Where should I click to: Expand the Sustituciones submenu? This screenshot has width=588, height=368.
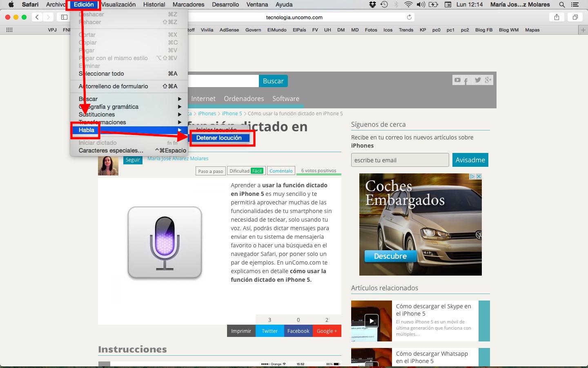(x=129, y=114)
